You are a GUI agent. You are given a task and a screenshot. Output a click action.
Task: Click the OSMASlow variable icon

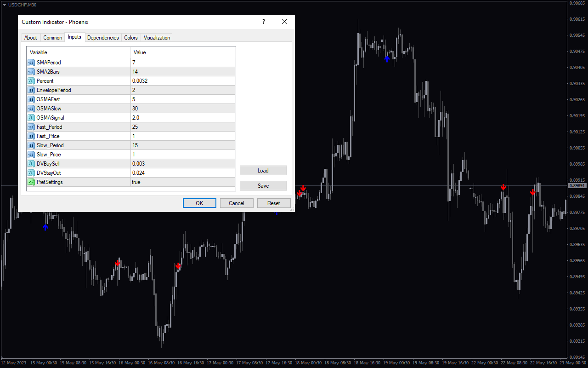pyautogui.click(x=31, y=109)
